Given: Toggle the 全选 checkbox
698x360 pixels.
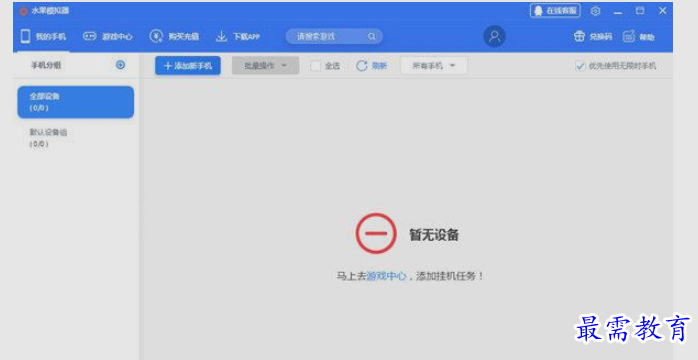Looking at the screenshot, I should (x=316, y=66).
